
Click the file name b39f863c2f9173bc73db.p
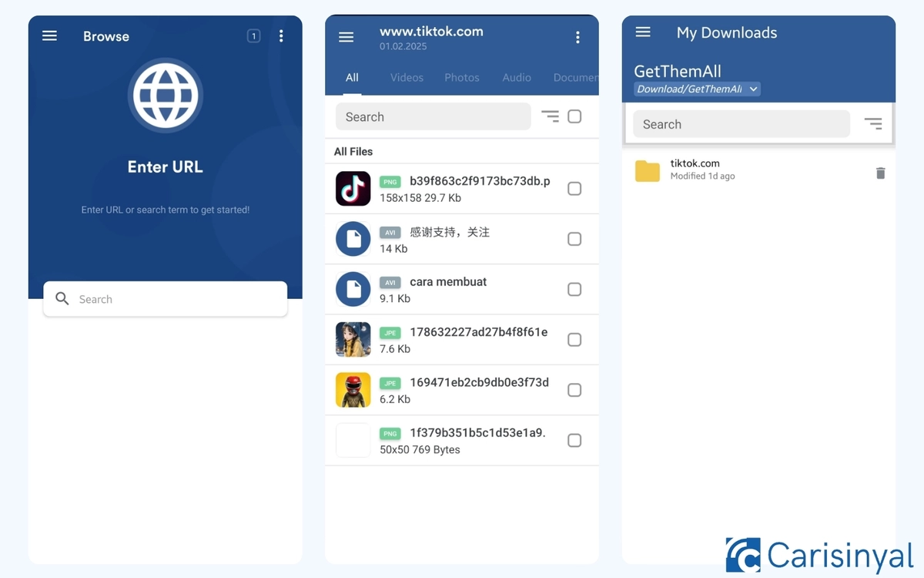pyautogui.click(x=480, y=181)
